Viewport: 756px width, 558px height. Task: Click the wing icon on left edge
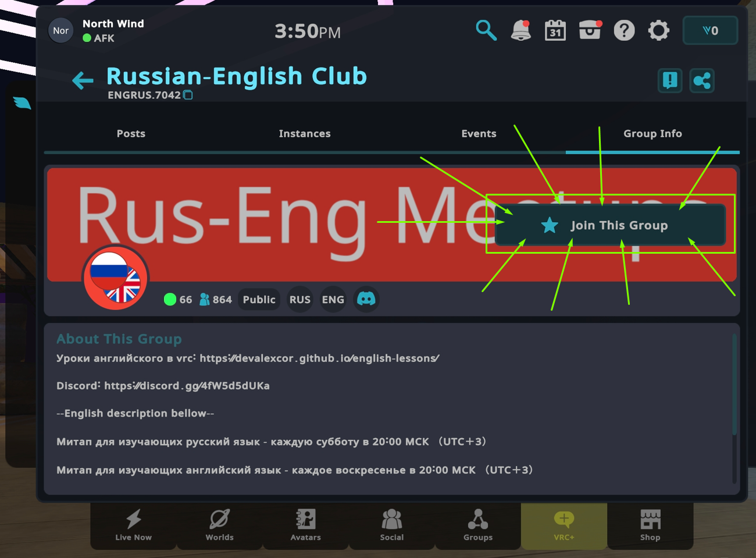point(22,103)
